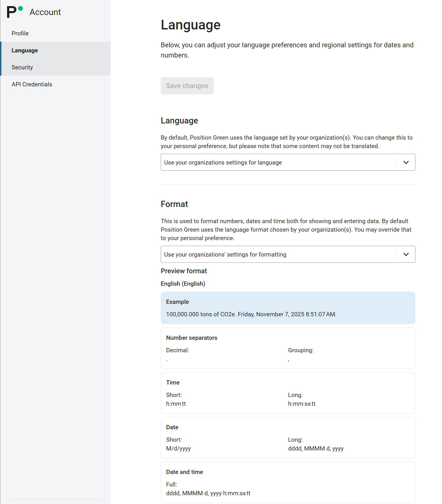The width and height of the screenshot is (442, 504).
Task: Click the English (English) format label
Action: 183,284
